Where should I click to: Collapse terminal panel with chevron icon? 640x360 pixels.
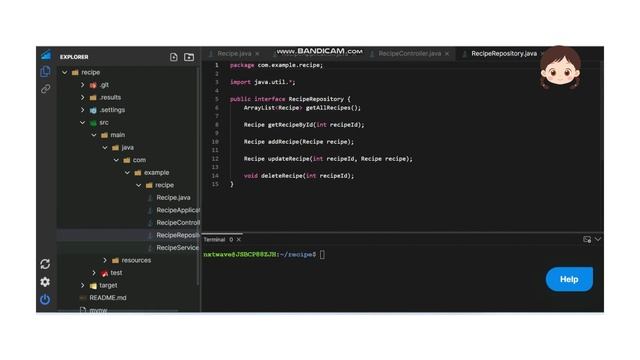pyautogui.click(x=598, y=239)
